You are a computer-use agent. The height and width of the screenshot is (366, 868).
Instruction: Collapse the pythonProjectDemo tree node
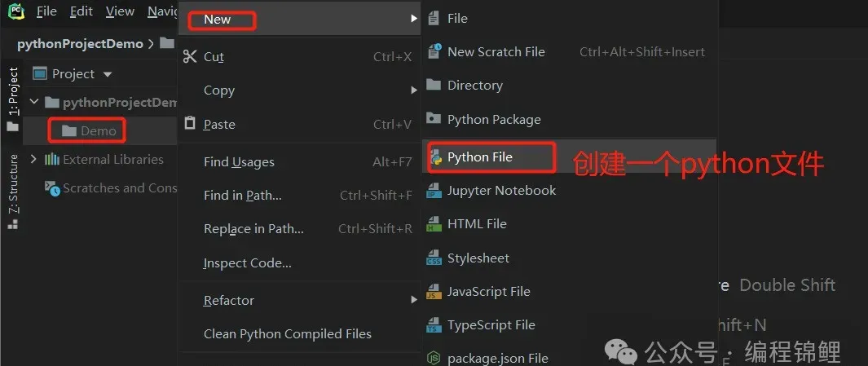coord(34,102)
